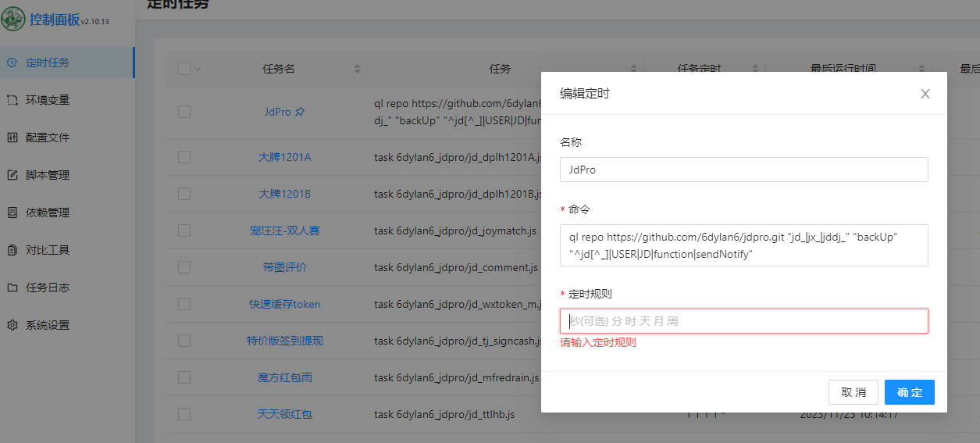Click the jd_tj_signcash.js task command text
This screenshot has width=980, height=443.
(458, 341)
